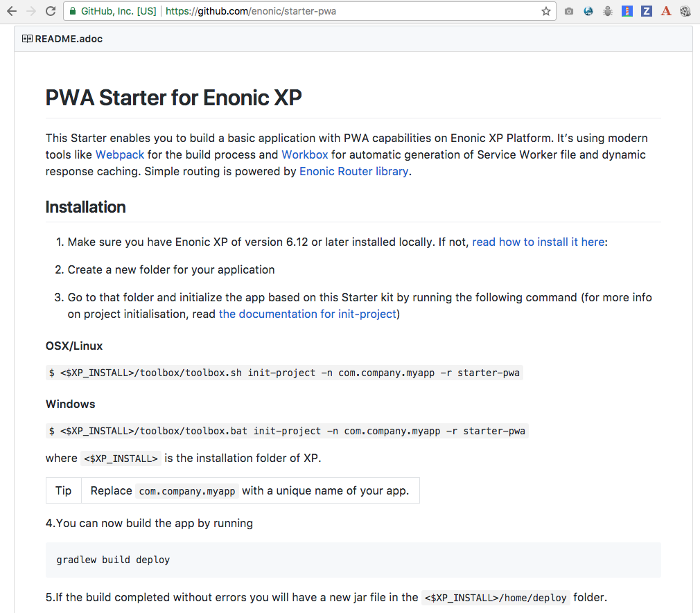Click the Installation heading

86,207
